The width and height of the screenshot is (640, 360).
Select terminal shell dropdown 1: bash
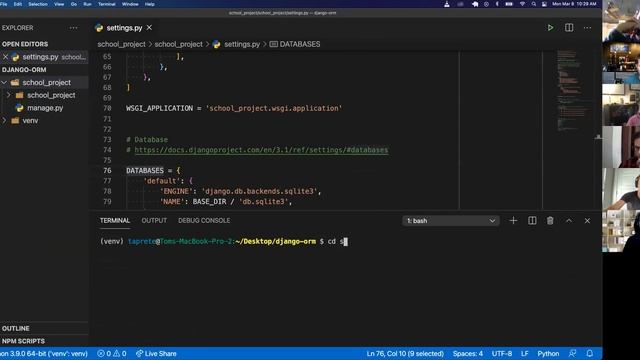pyautogui.click(x=451, y=220)
